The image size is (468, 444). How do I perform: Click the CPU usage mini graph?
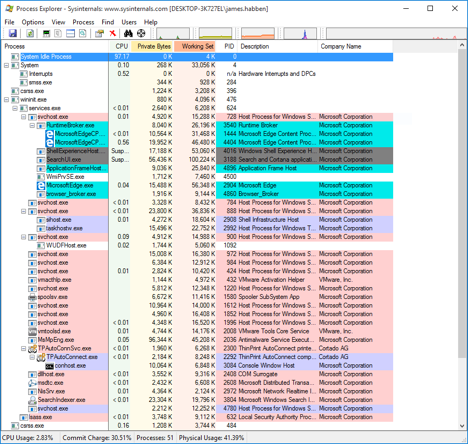[173, 33]
